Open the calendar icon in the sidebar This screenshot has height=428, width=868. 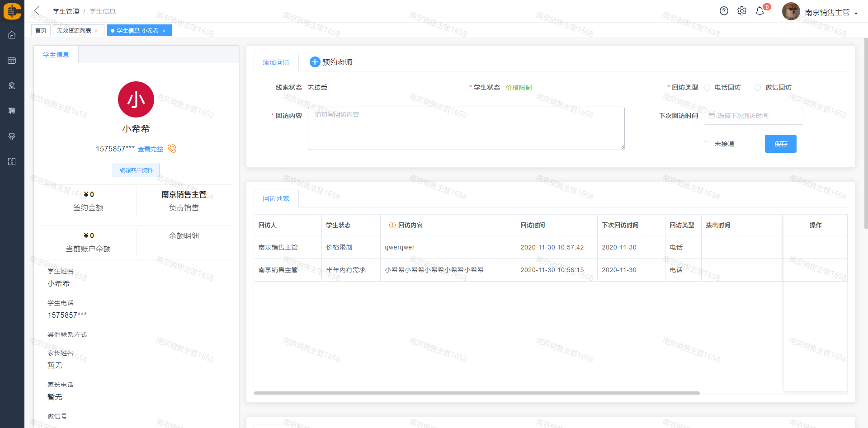coord(12,61)
